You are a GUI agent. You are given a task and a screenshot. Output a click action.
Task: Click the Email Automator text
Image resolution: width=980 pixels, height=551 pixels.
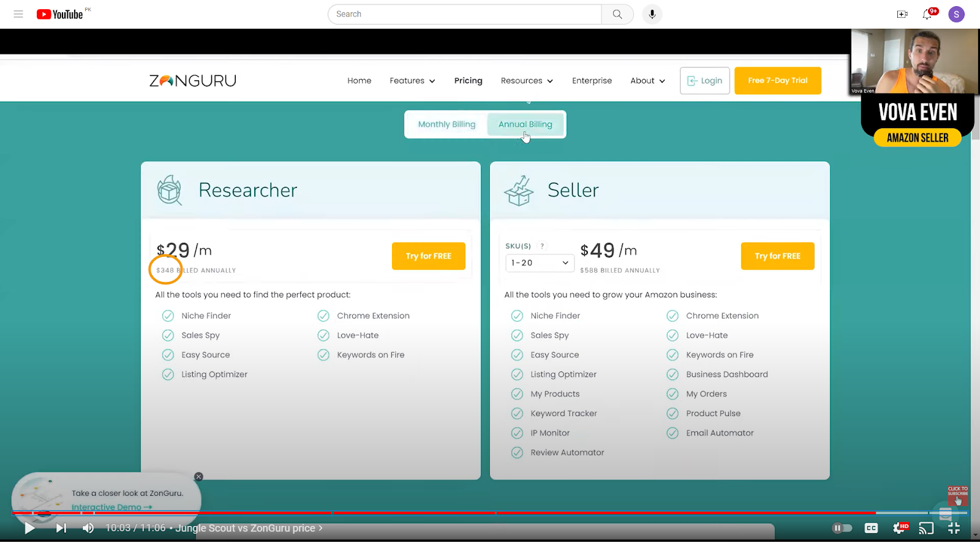(x=720, y=433)
